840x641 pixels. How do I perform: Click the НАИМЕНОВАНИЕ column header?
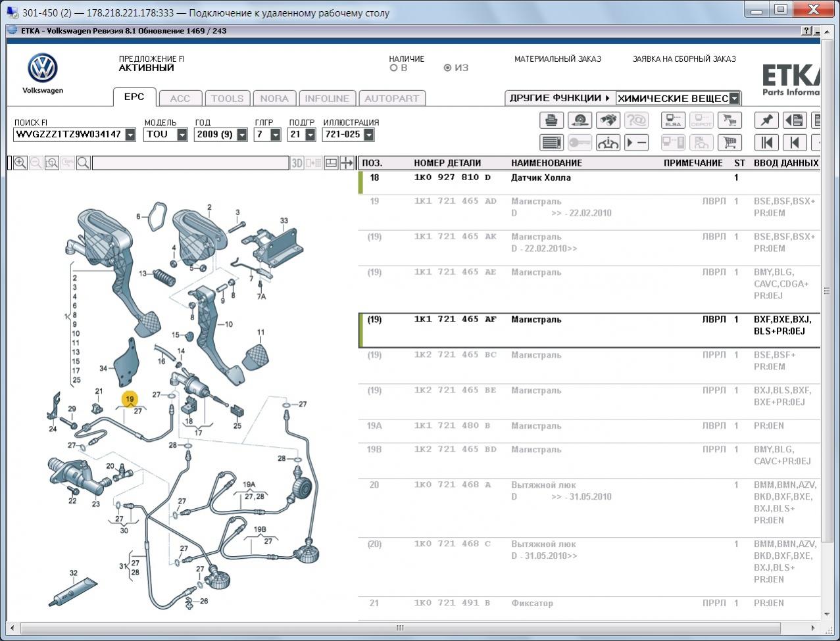click(x=547, y=163)
